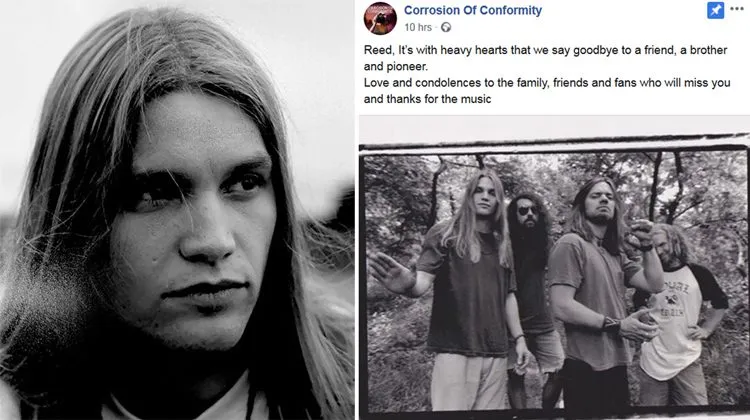The width and height of the screenshot is (750, 420).
Task: Open the black-and-white portrait photo on left
Action: click(x=177, y=210)
